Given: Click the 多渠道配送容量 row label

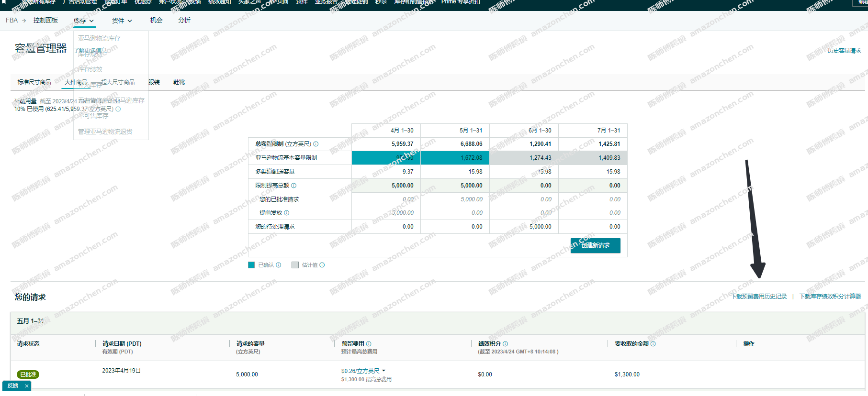Looking at the screenshot, I should pyautogui.click(x=275, y=172).
